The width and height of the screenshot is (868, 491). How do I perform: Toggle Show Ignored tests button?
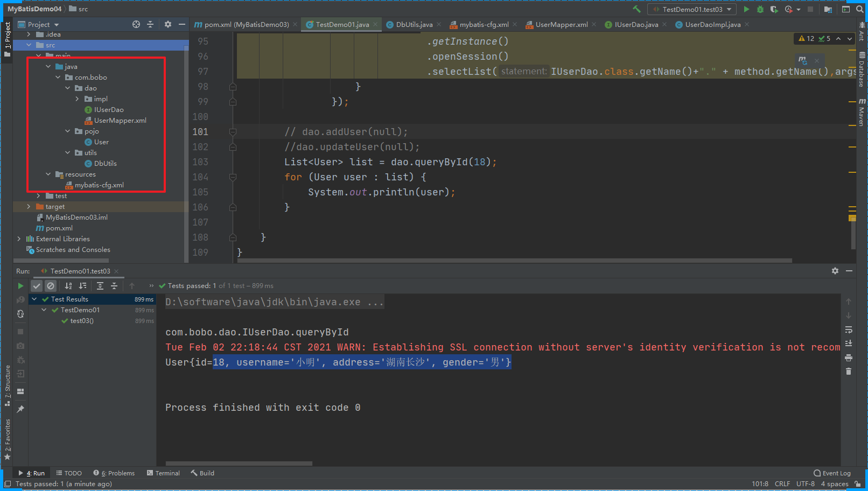click(x=51, y=286)
